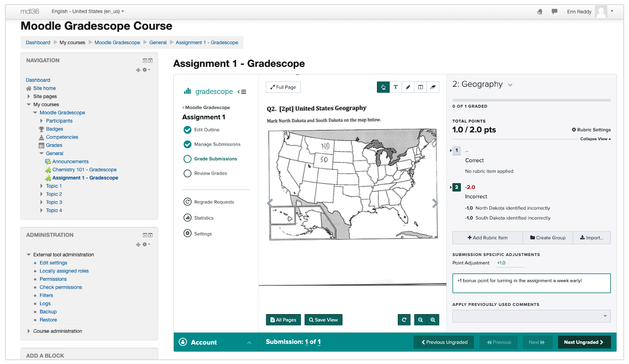Select the hand/pan tool in viewer toolbar

383,87
